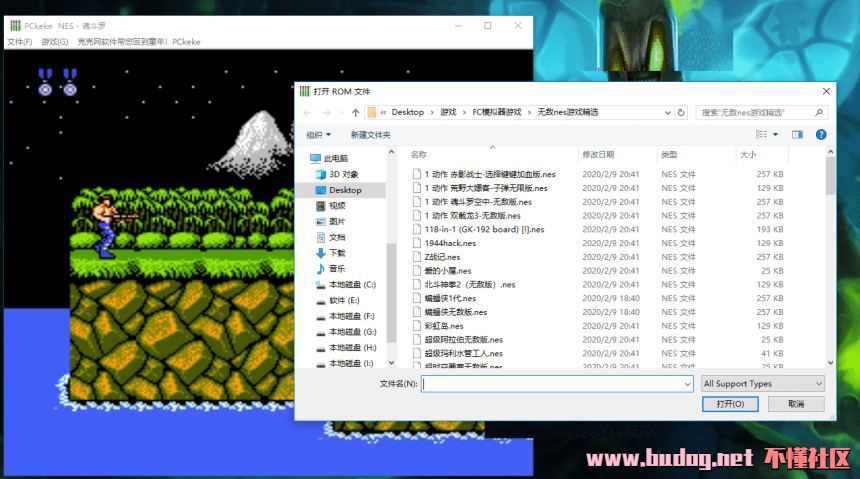860x479 pixels.
Task: Open the All Support Types file filter dropdown
Action: (763, 383)
